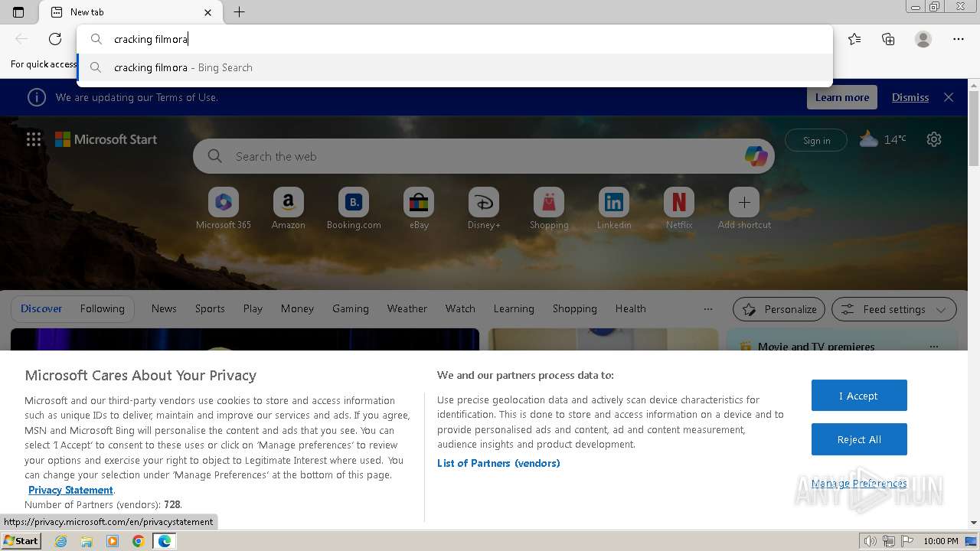Open the Booking.com shortcut
This screenshot has height=551, width=980.
[354, 208]
